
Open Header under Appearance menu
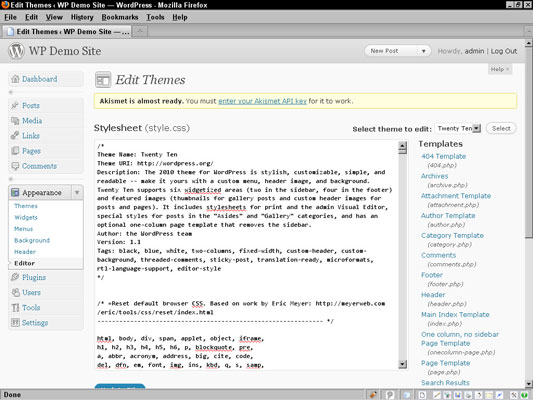[25, 252]
